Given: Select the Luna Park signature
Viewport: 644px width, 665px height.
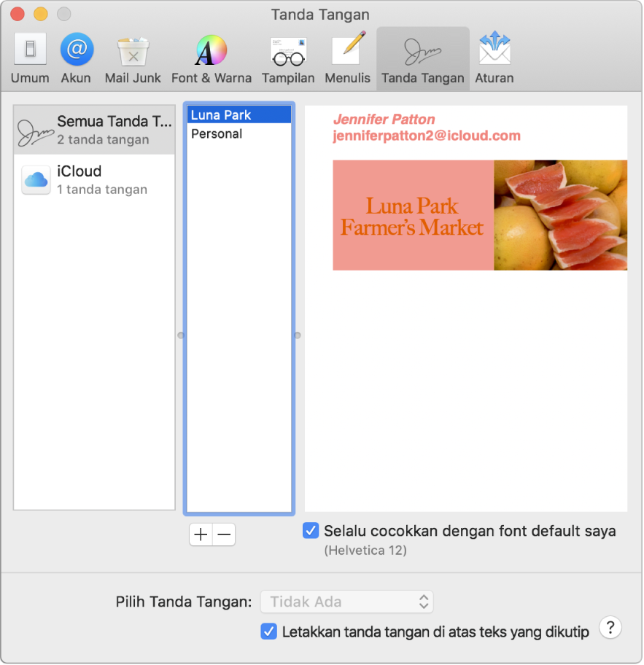Looking at the screenshot, I should coord(239,115).
